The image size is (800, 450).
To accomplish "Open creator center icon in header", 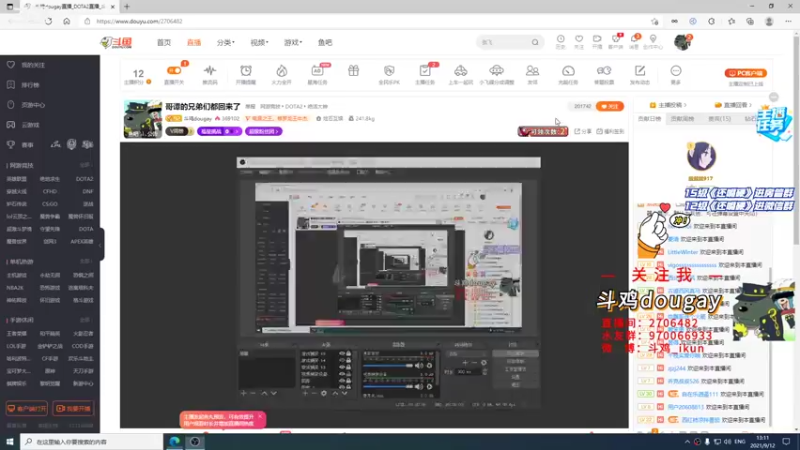I will (x=653, y=42).
